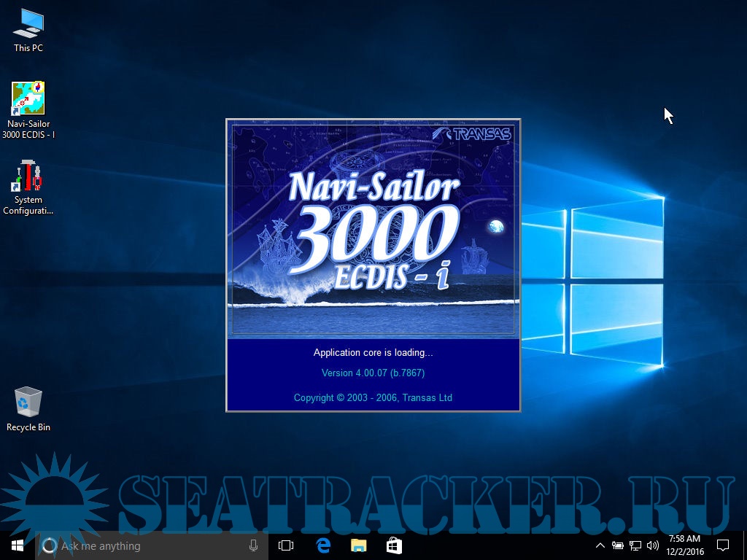Viewport: 747px width, 560px height.
Task: Click the "Ask me anything" search box
Action: pyautogui.click(x=146, y=545)
